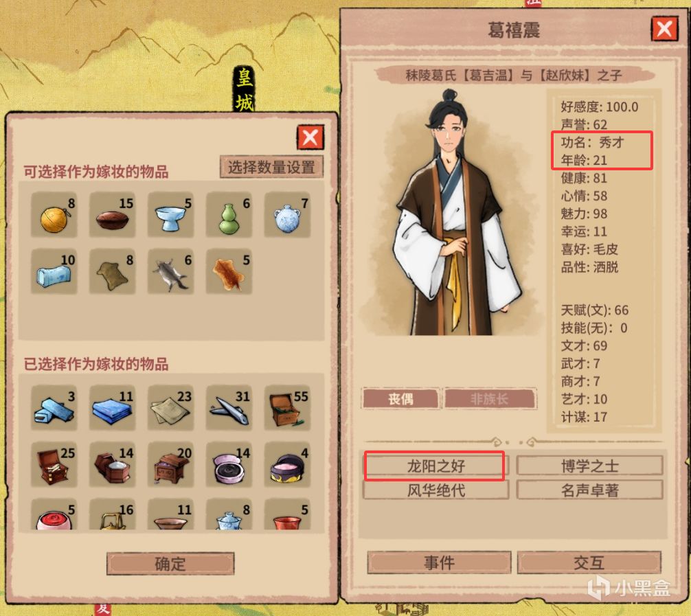Select the golden orange ball item
Image resolution: width=691 pixels, height=616 pixels.
point(54,215)
